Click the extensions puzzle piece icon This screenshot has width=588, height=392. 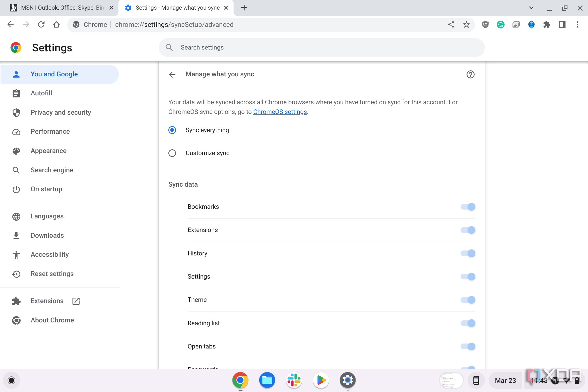[x=547, y=24]
